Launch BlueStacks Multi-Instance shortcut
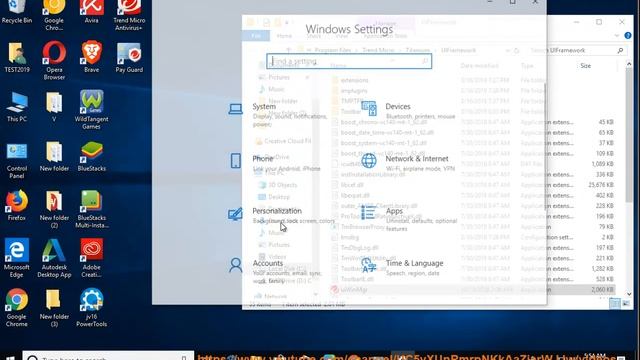Screen dimensions: 640x360 click(91, 210)
